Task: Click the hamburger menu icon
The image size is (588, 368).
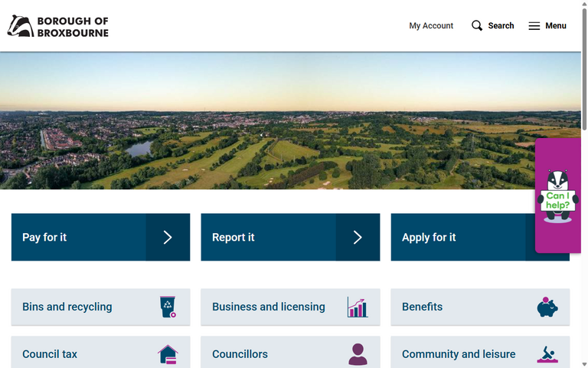Action: tap(534, 26)
